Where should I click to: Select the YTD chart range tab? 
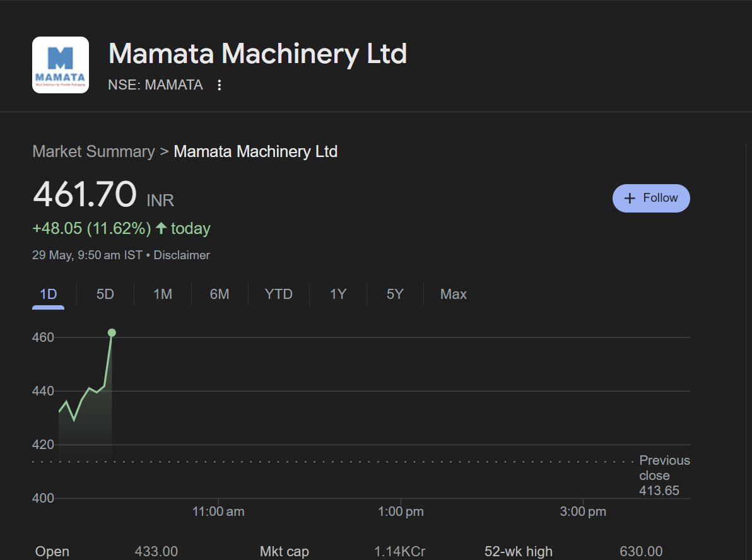point(279,294)
